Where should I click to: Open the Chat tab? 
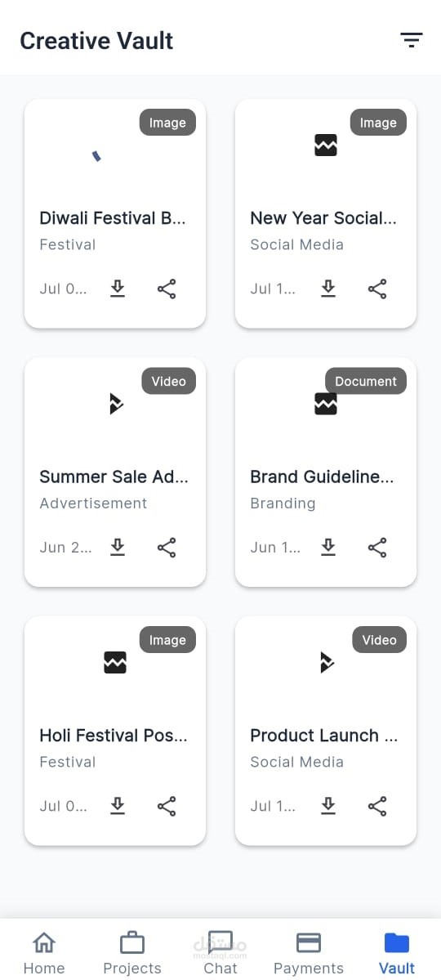(x=220, y=953)
